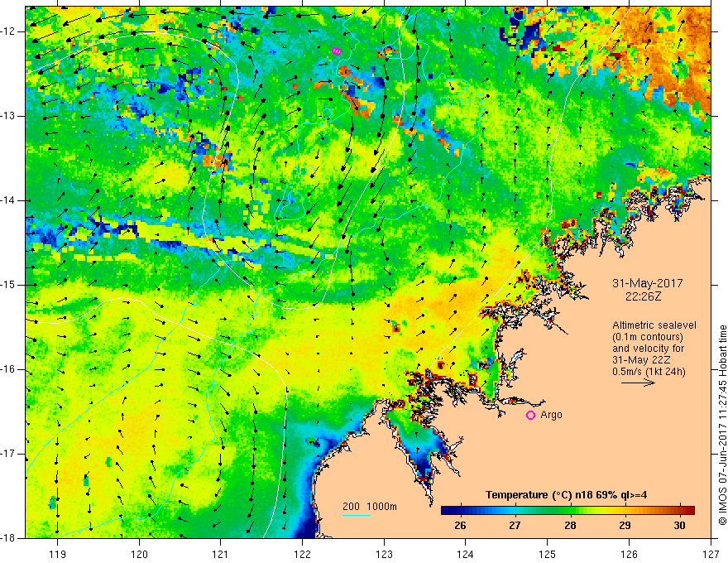Click the color bar label '27'

(x=515, y=525)
